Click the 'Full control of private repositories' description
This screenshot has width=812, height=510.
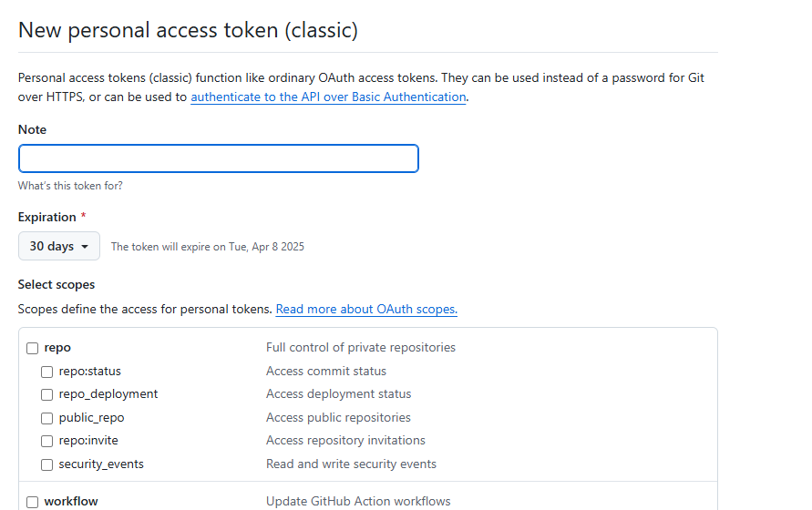coord(361,347)
